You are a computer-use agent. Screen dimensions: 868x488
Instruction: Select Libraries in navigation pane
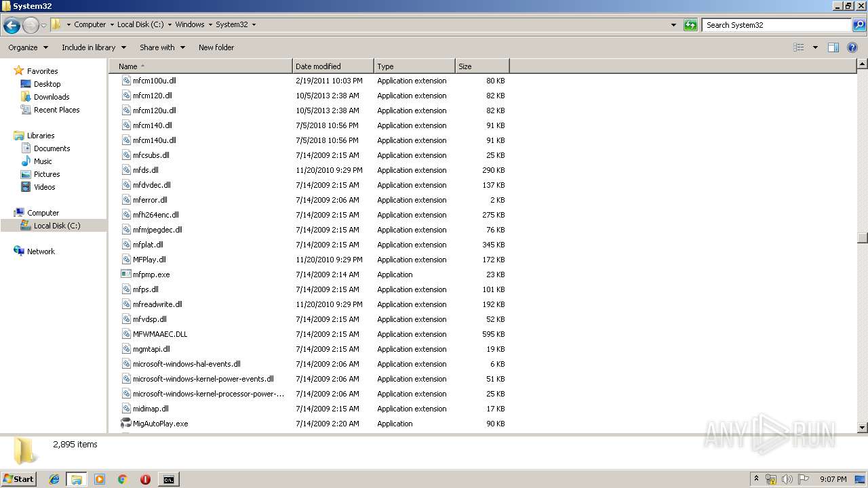tap(41, 136)
